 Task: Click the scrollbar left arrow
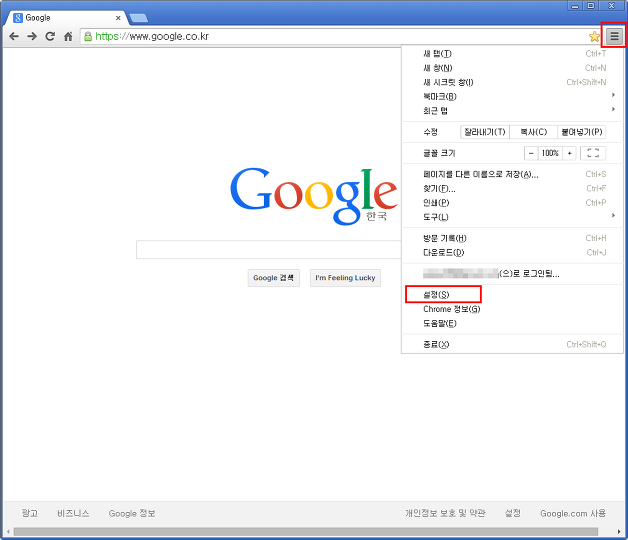point(8,532)
